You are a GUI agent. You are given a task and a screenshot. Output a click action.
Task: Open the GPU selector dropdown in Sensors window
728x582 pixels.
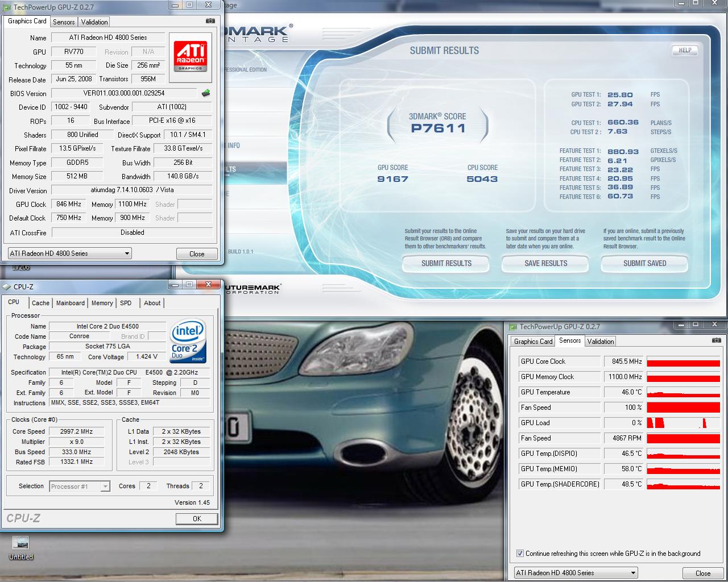tap(576, 573)
